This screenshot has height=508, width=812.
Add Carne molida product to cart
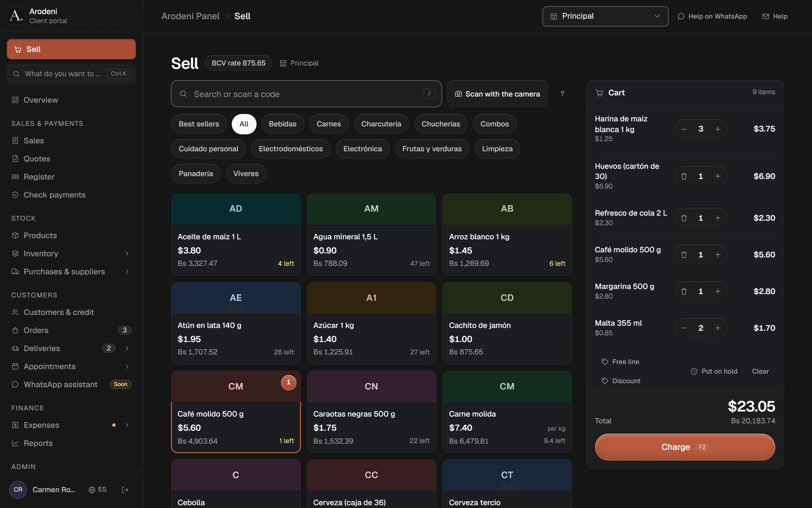(x=507, y=411)
